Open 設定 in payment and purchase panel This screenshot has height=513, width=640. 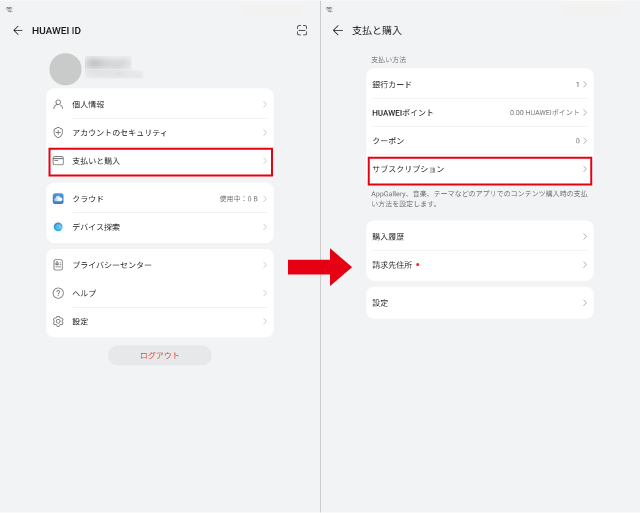[x=479, y=303]
